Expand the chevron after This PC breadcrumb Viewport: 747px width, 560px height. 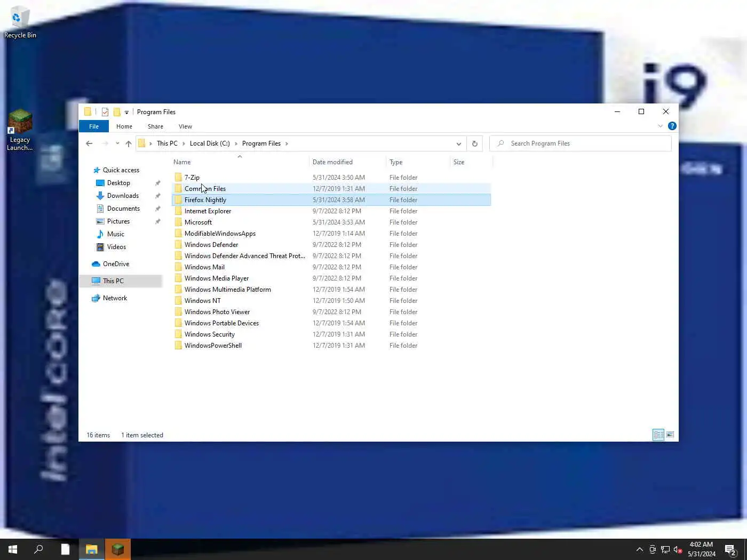pos(184,143)
